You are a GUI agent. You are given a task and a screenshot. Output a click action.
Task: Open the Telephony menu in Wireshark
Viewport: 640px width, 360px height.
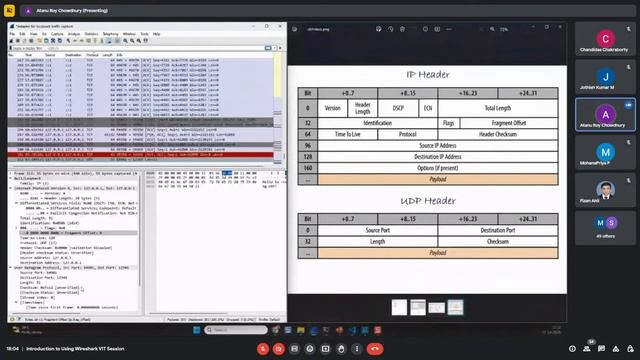point(111,34)
